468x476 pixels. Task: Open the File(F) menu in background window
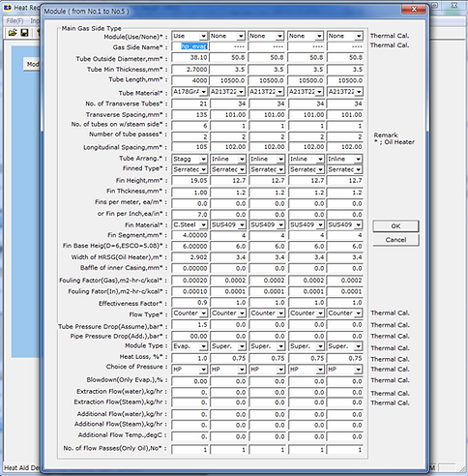click(x=15, y=21)
